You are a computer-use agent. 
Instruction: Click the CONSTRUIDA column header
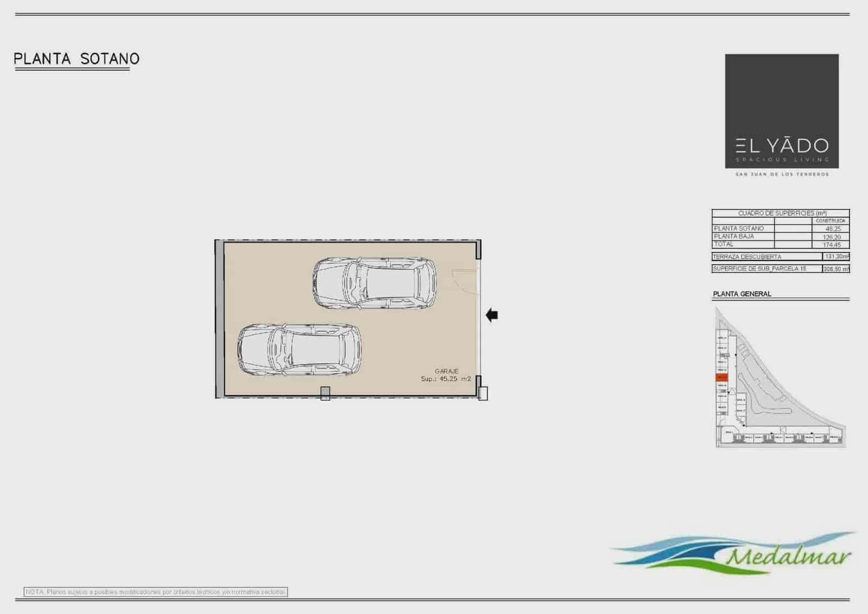[x=831, y=221]
